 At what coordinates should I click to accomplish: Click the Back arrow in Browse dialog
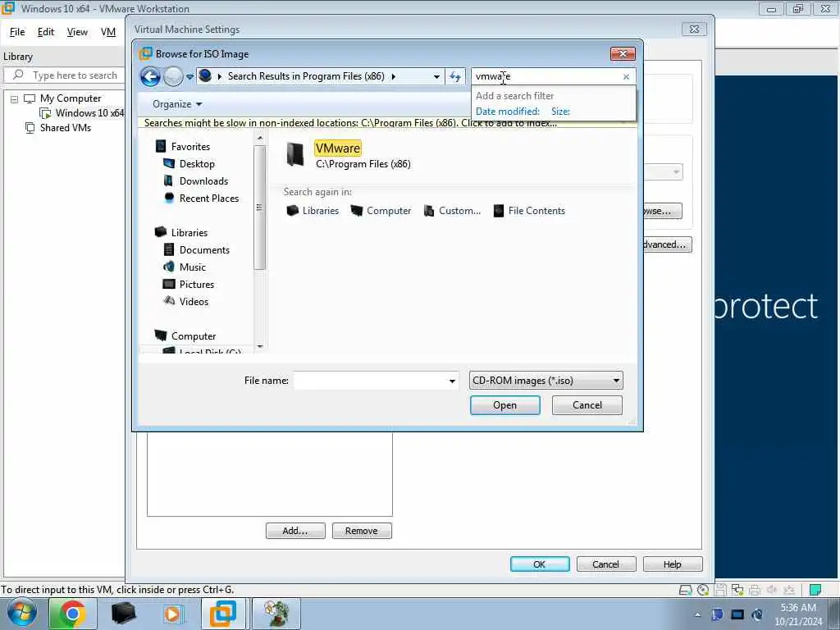[x=151, y=76]
